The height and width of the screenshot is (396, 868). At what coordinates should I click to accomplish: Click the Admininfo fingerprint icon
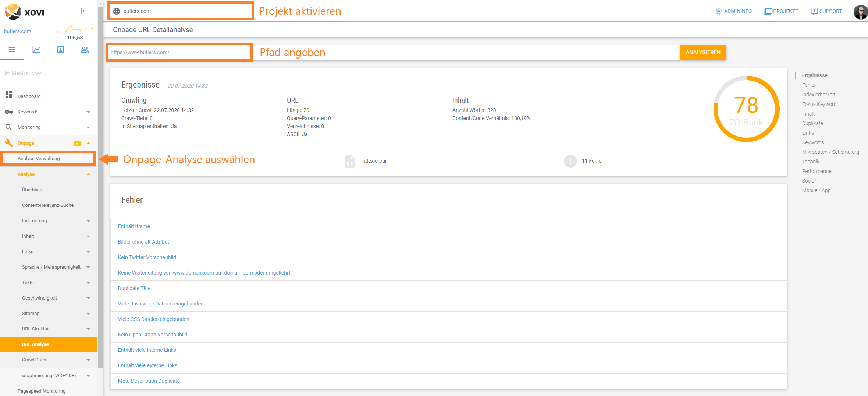(x=719, y=11)
